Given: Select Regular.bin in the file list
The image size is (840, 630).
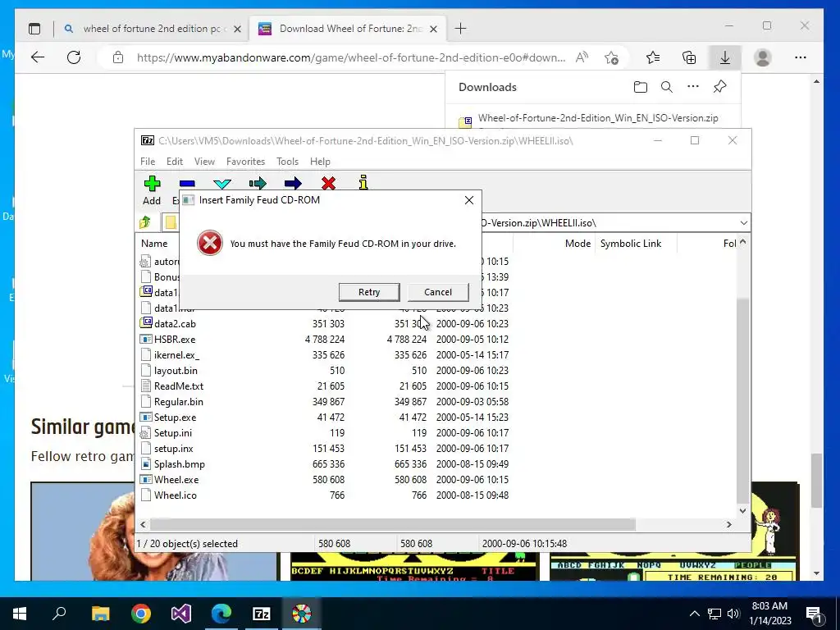Looking at the screenshot, I should [178, 401].
